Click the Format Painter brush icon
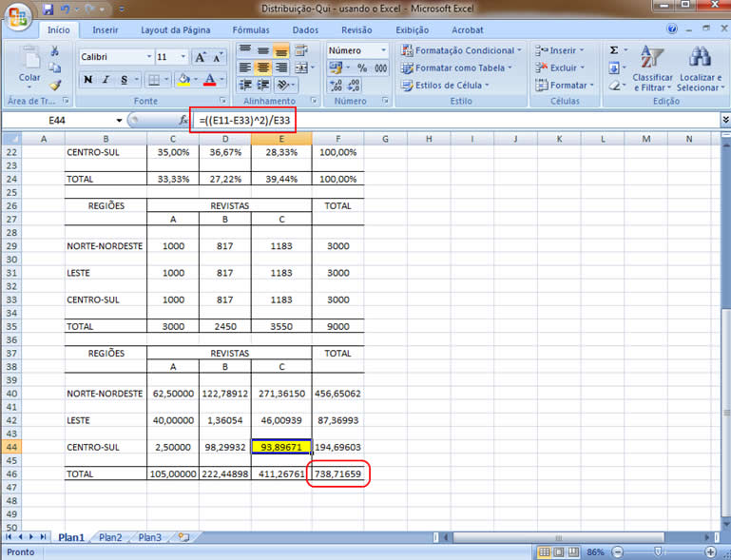Viewport: 731px width, 560px height. point(55,86)
